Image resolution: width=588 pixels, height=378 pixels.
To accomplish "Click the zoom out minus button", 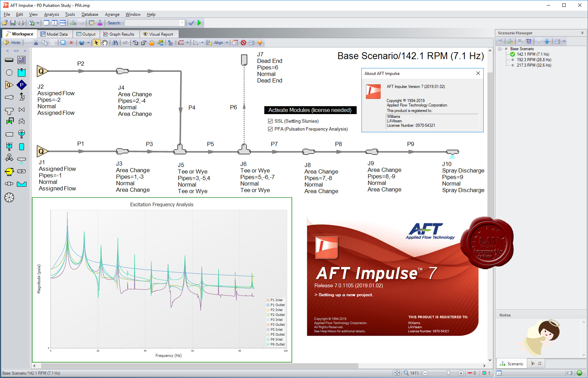I will tap(425, 373).
